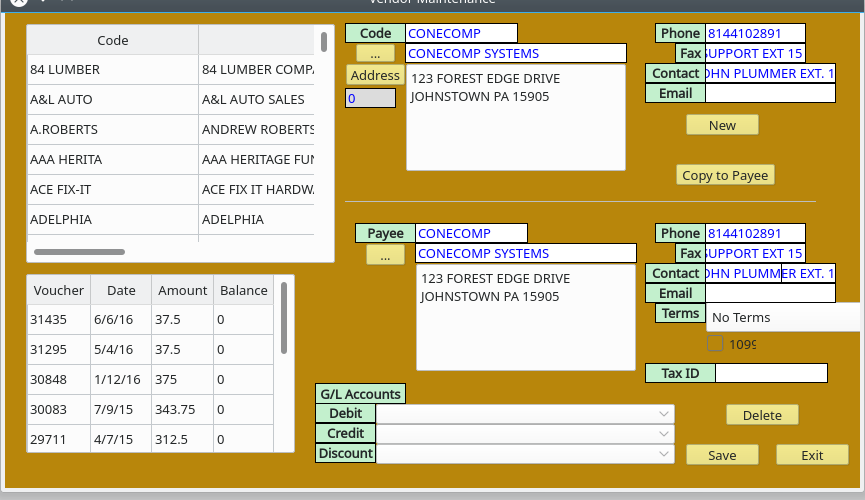The width and height of the screenshot is (865, 500).
Task: Open the Credit account dropdown
Action: [525, 434]
